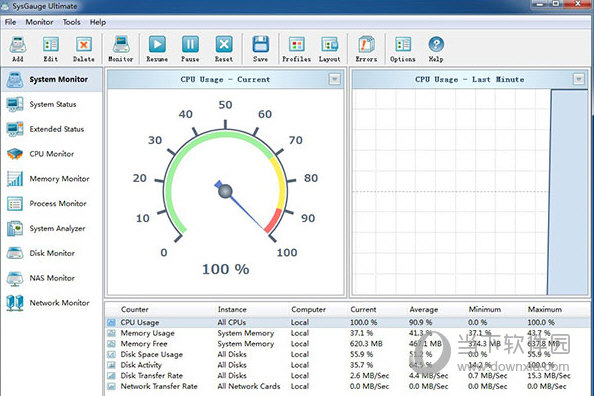Click the 100 % gauge readout
The image size is (594, 396).
(225, 269)
